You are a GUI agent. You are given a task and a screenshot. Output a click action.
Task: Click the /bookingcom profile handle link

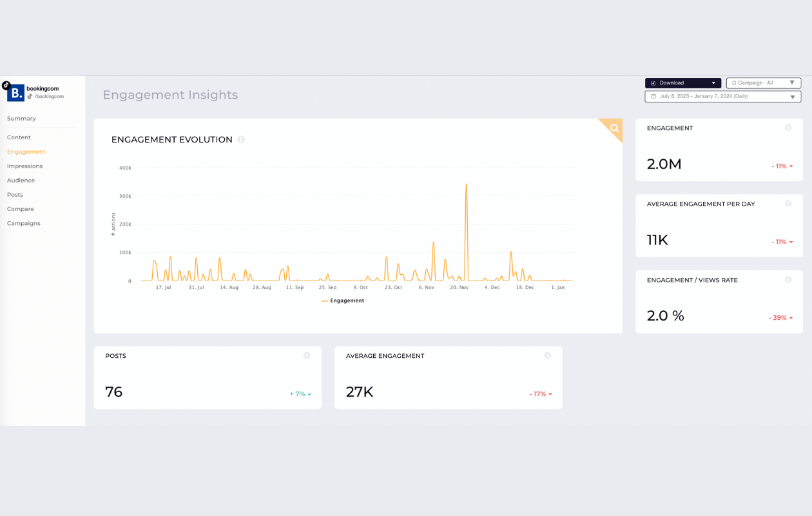[x=49, y=97]
